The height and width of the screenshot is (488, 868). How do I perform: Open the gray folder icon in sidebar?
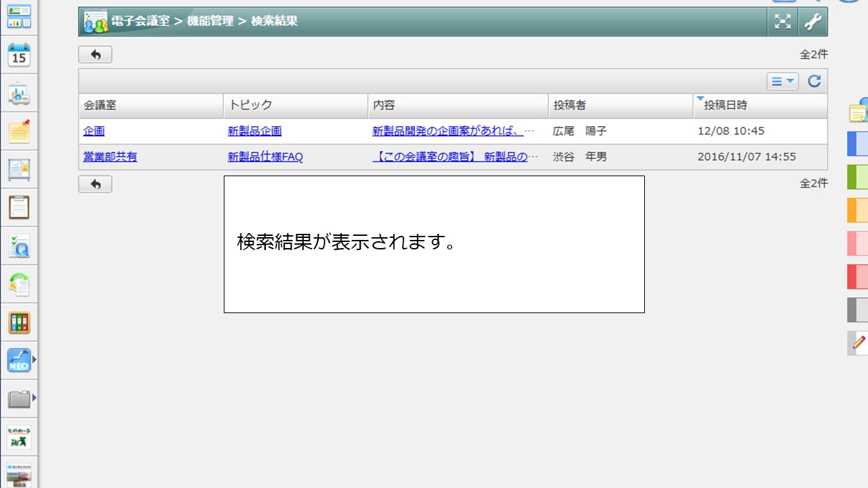(19, 399)
